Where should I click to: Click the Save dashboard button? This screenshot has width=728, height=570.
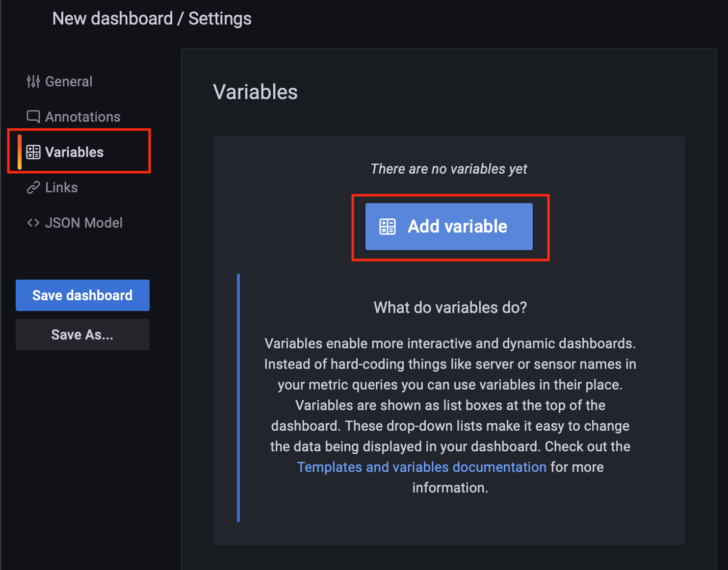click(x=82, y=295)
